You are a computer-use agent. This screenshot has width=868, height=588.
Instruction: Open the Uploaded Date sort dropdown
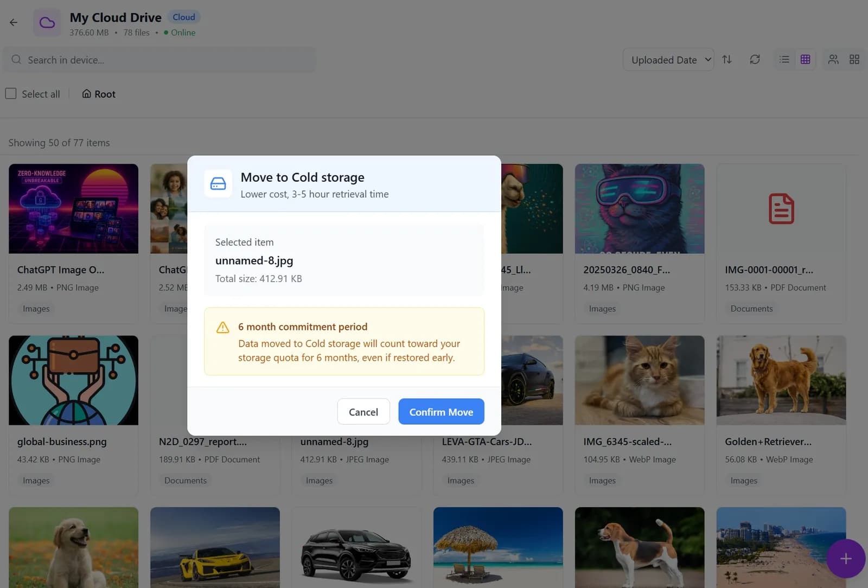pos(668,60)
